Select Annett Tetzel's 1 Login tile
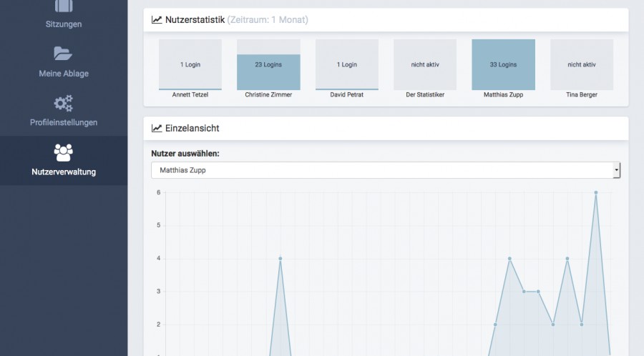The image size is (644, 356). (x=190, y=64)
